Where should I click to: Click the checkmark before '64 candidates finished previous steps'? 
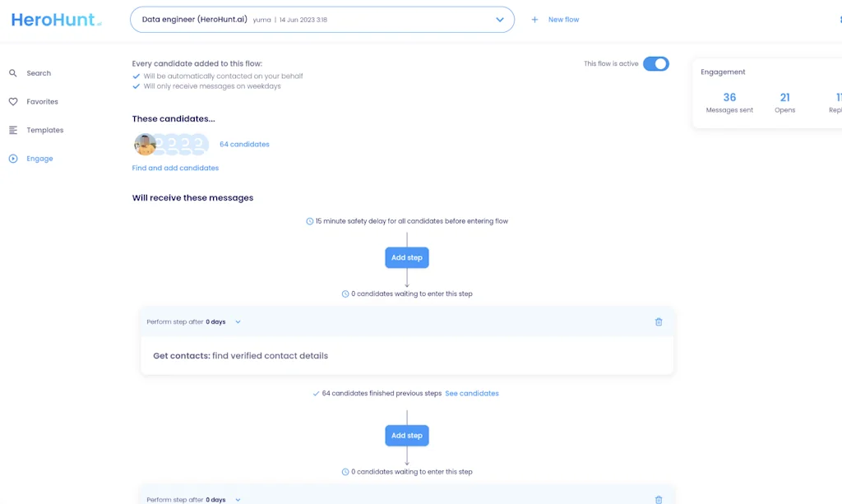point(316,393)
